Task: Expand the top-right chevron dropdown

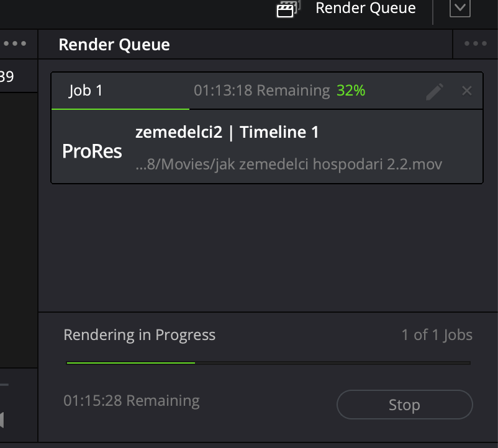Action: pos(460,8)
